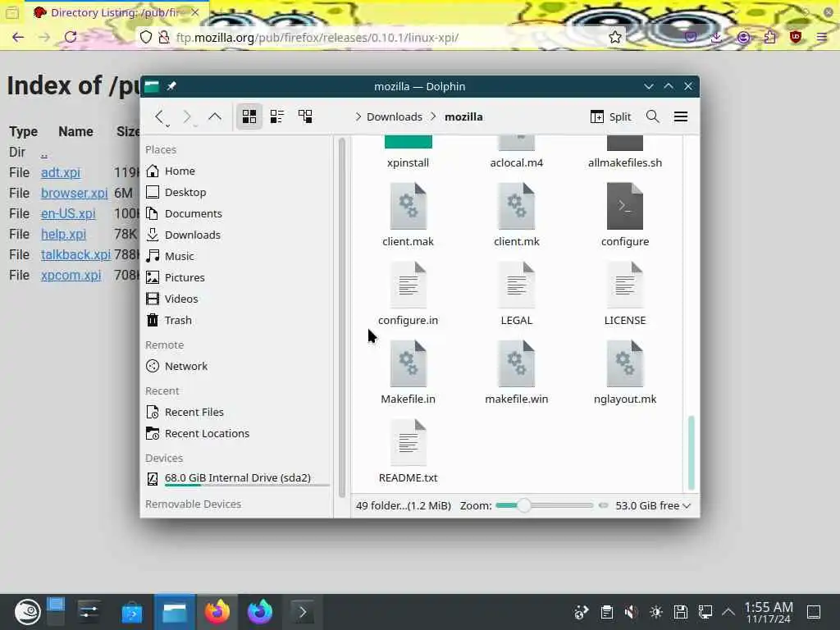Click the Dolphin file view scrollbar
Image resolution: width=840 pixels, height=630 pixels.
click(691, 453)
